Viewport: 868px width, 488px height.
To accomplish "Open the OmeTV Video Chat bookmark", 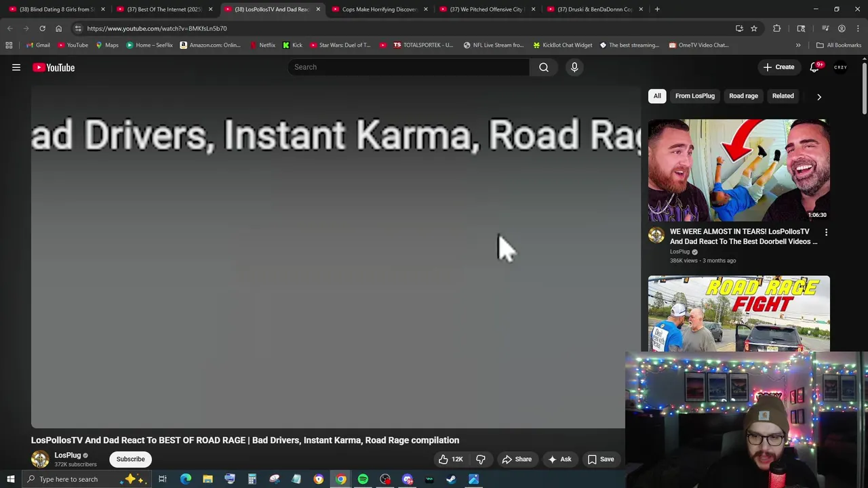I will tap(698, 45).
